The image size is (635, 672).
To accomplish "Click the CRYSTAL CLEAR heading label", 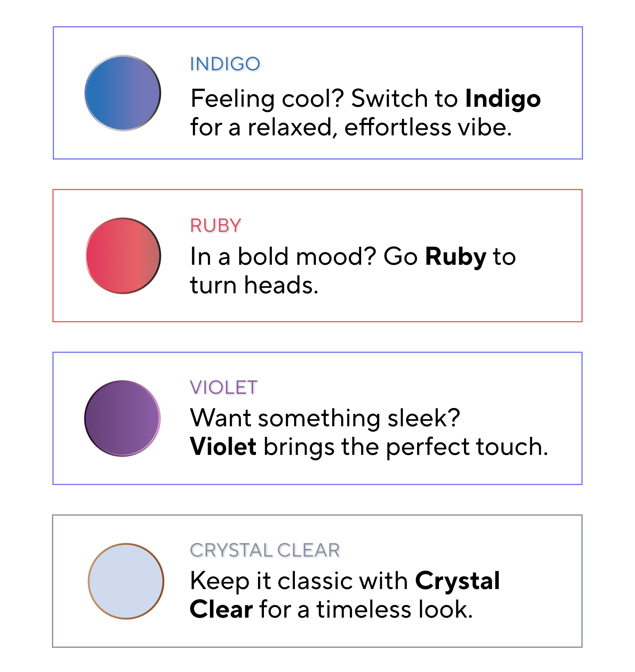I will (x=265, y=550).
